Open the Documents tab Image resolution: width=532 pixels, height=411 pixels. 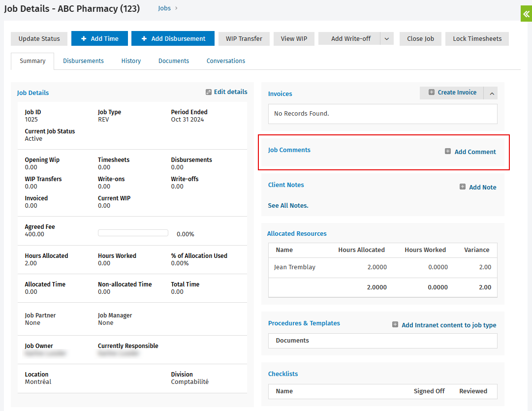[174, 61]
